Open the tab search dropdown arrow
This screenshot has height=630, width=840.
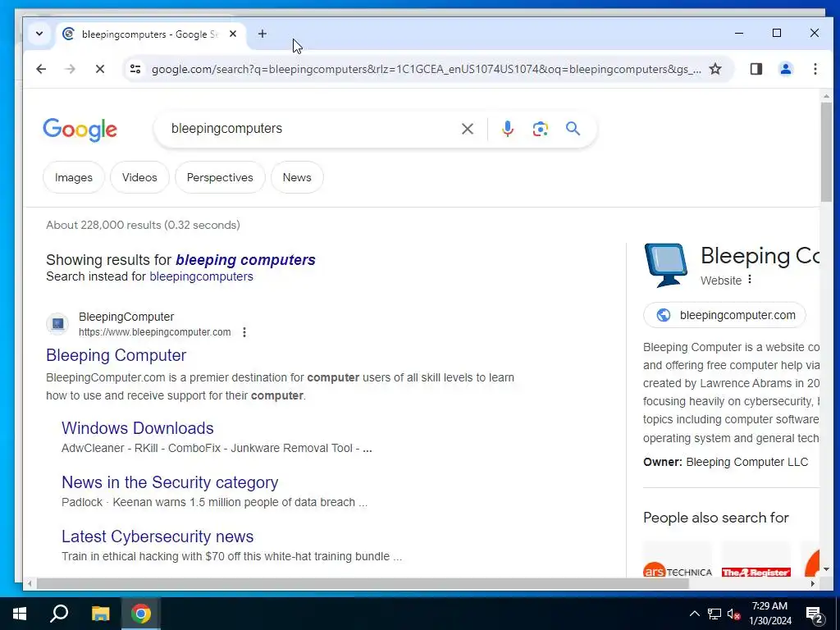(x=39, y=34)
